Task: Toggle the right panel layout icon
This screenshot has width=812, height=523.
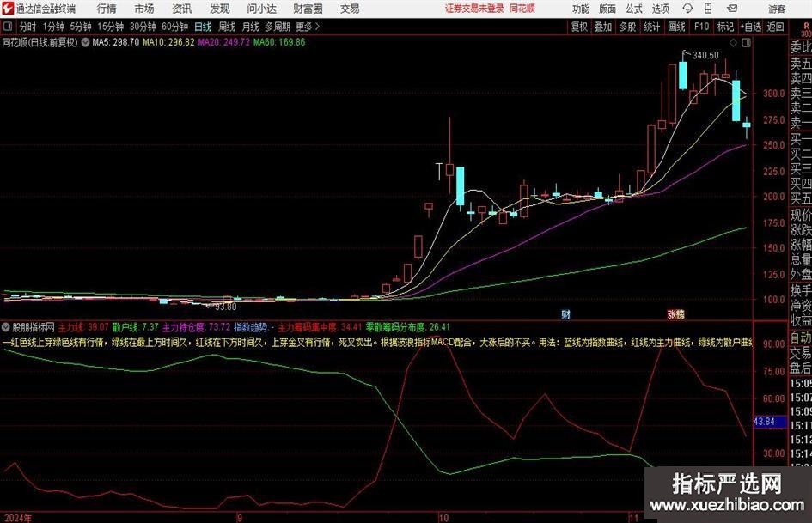Action: [746, 43]
